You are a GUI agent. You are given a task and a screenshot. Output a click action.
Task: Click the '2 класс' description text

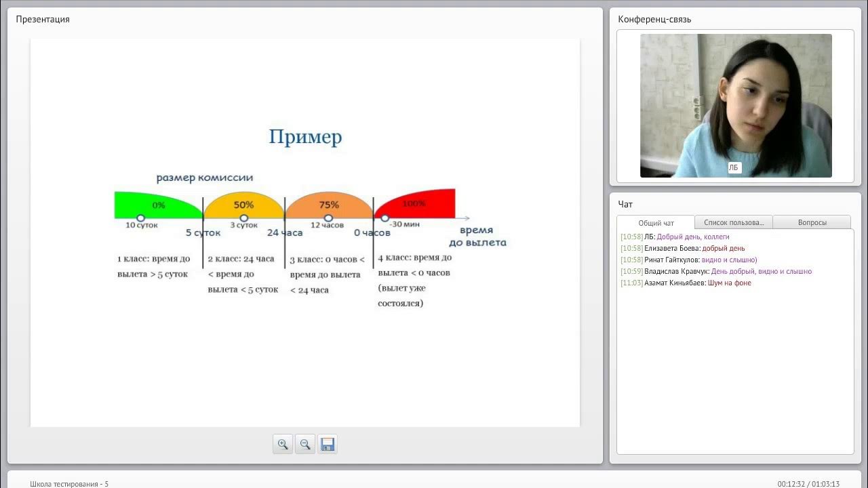243,274
